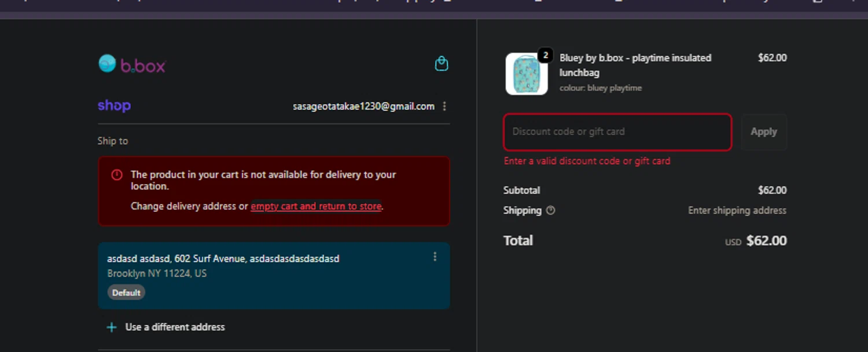Open the b.box store logo
The height and width of the screenshot is (352, 868).
pyautogui.click(x=132, y=64)
